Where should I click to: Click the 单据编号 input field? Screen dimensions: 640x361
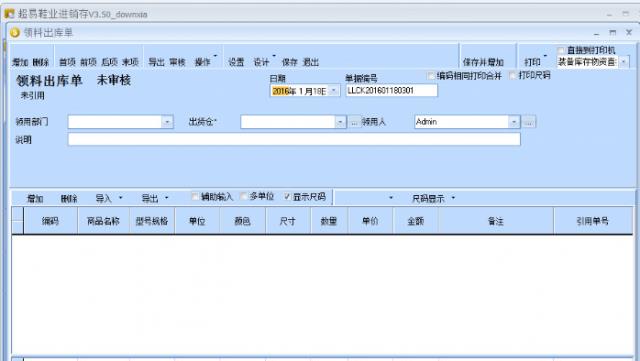392,90
